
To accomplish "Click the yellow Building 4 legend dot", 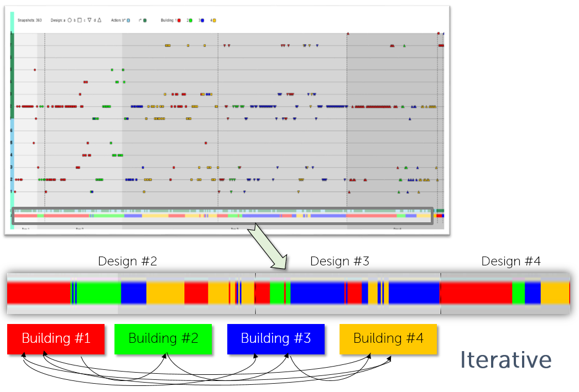I will [x=214, y=20].
